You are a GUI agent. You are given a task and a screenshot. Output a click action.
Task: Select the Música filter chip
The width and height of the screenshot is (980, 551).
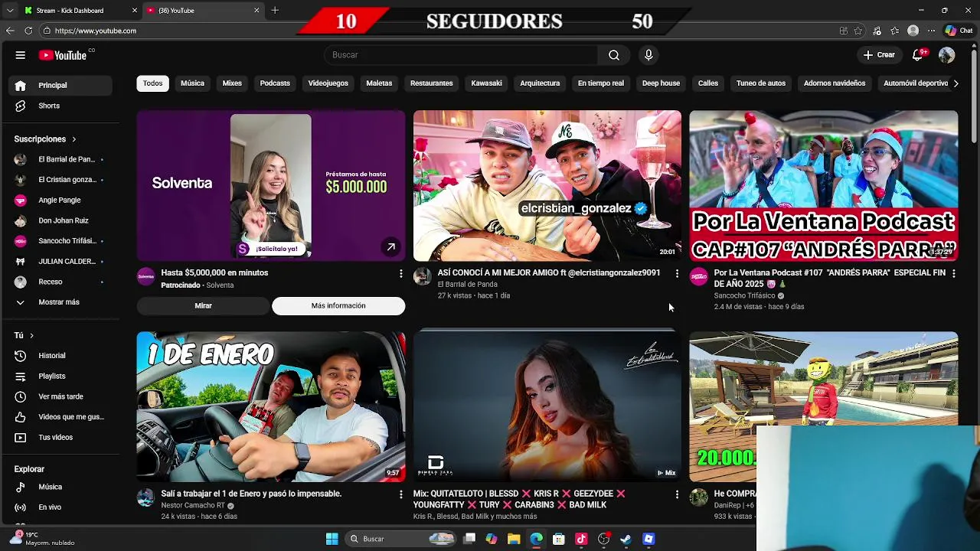pos(192,83)
